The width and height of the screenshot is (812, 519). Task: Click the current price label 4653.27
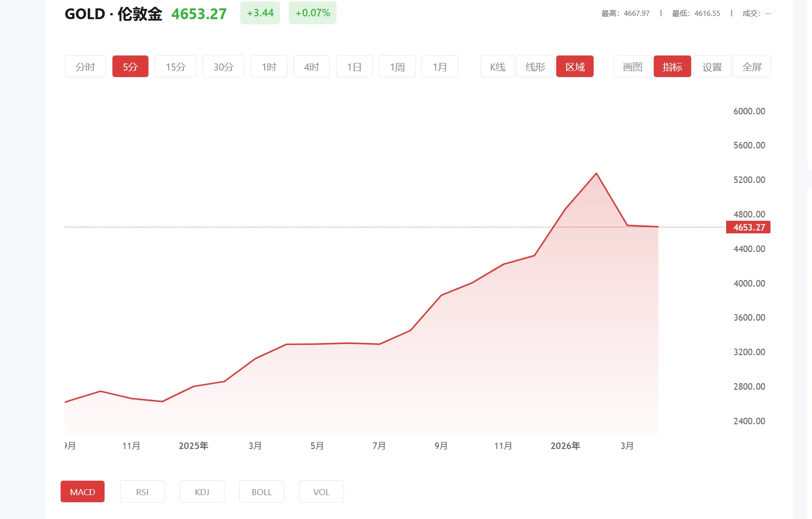click(x=748, y=227)
